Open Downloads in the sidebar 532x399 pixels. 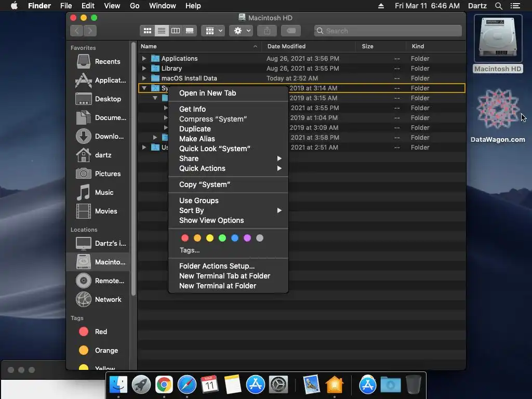point(98,136)
